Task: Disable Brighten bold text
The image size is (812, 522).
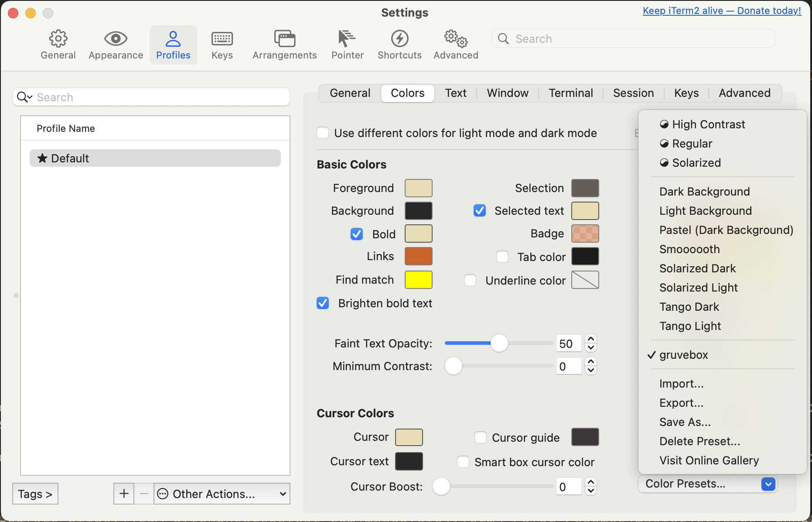Action: click(322, 303)
